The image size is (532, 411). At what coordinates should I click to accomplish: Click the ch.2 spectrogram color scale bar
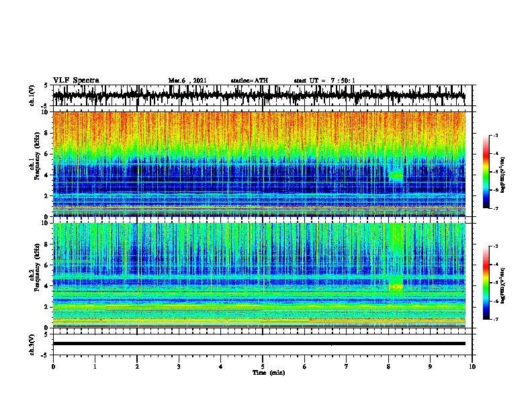pos(486,283)
